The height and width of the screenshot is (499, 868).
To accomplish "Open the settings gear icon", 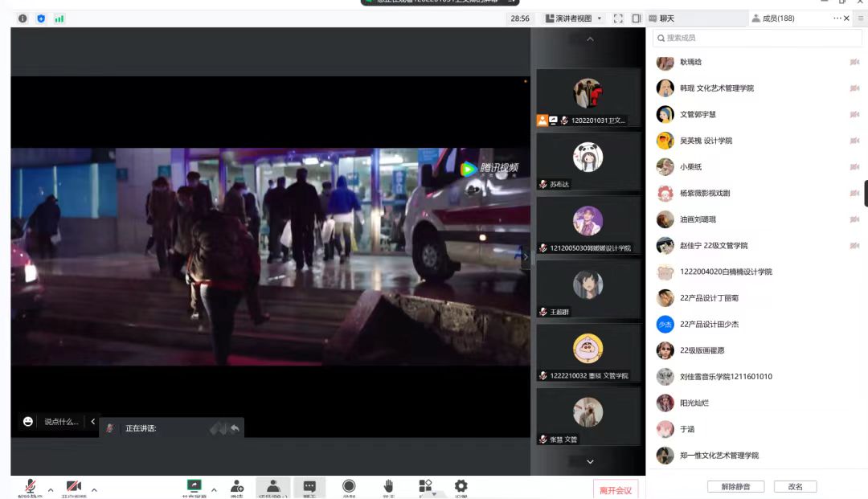I will (x=461, y=486).
